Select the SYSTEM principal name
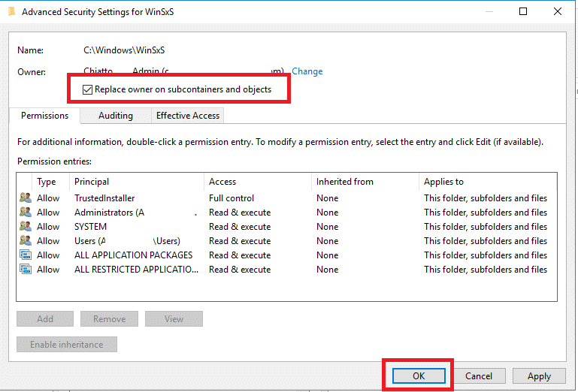The image size is (578, 392). (x=90, y=227)
